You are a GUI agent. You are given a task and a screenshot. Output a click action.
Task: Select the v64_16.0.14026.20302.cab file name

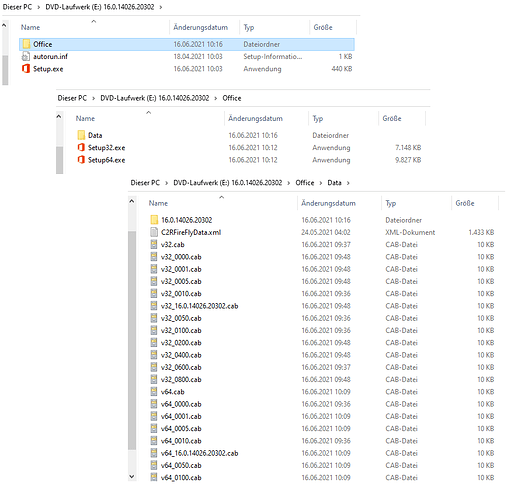[x=199, y=453]
